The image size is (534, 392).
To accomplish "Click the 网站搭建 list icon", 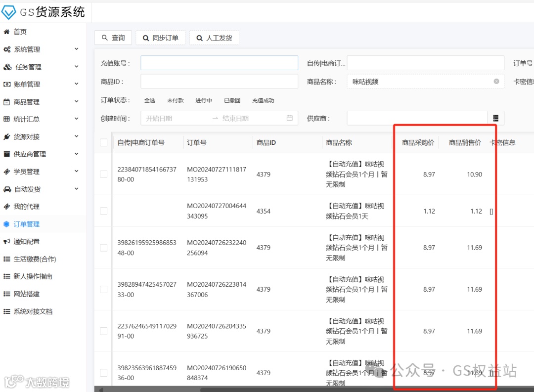I will tap(6, 294).
